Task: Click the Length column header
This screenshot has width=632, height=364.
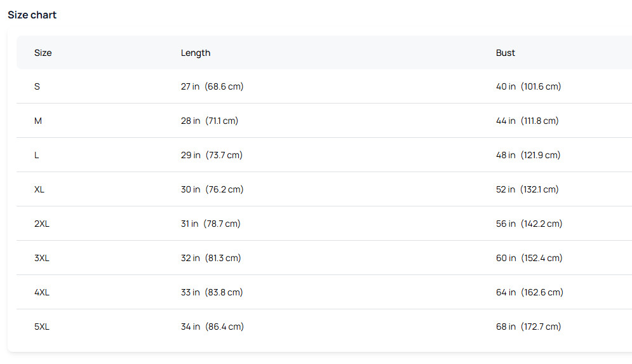Action: click(x=196, y=53)
